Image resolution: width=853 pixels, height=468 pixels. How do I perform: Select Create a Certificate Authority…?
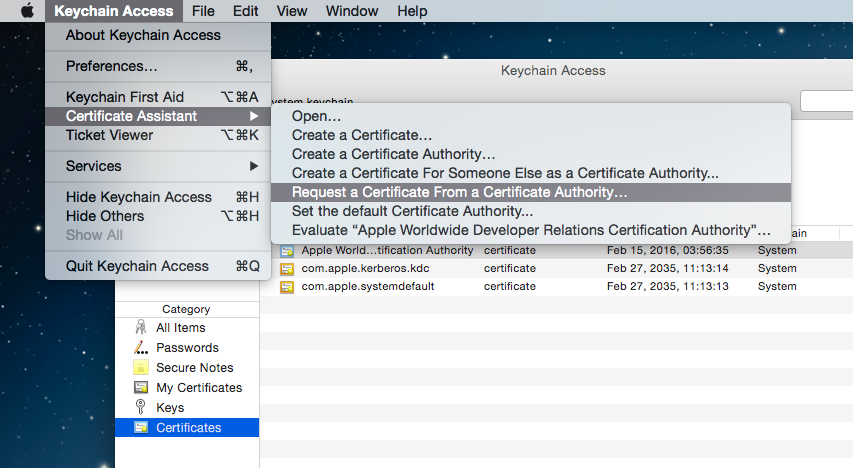530,154
